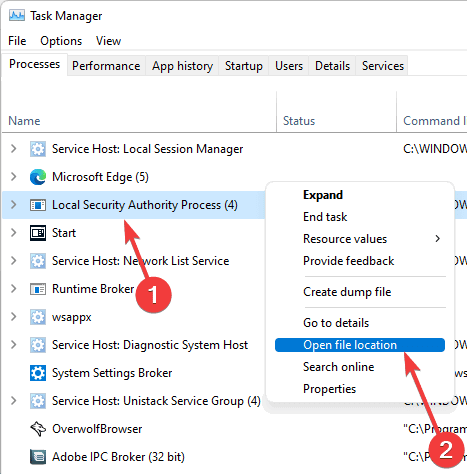Click the Local Security Authority Process icon
This screenshot has width=467, height=474.
click(x=38, y=205)
